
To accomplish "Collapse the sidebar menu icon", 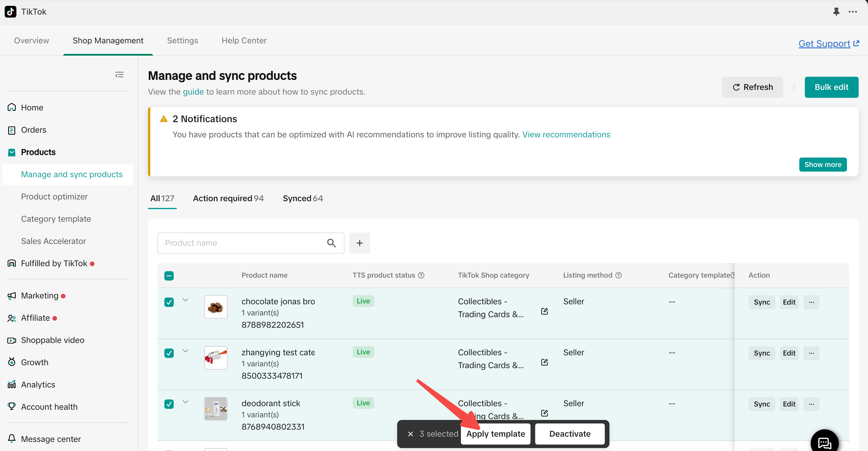I will pyautogui.click(x=119, y=75).
